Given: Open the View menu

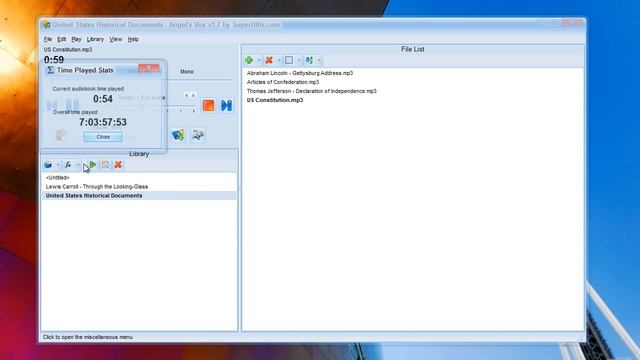Looking at the screenshot, I should point(116,39).
